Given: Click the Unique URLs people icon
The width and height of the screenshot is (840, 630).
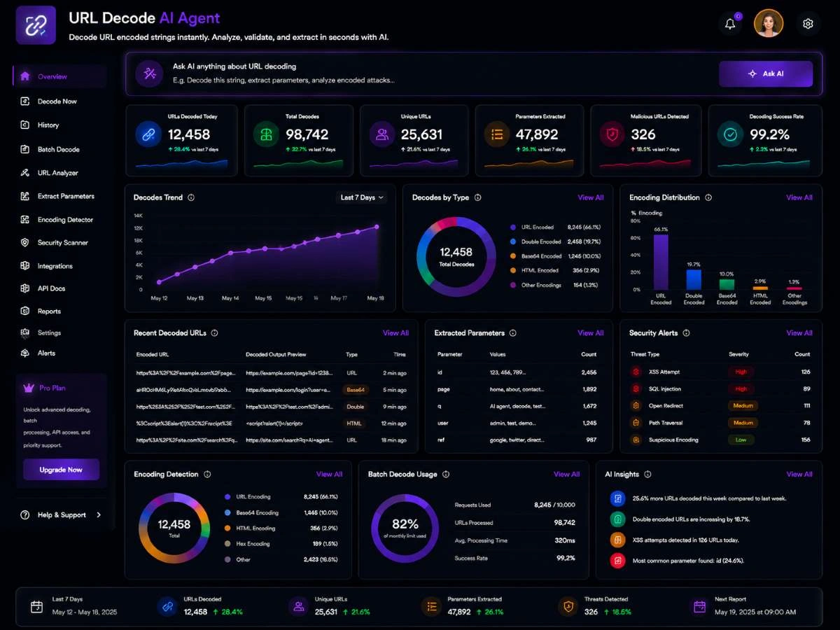Looking at the screenshot, I should 382,135.
